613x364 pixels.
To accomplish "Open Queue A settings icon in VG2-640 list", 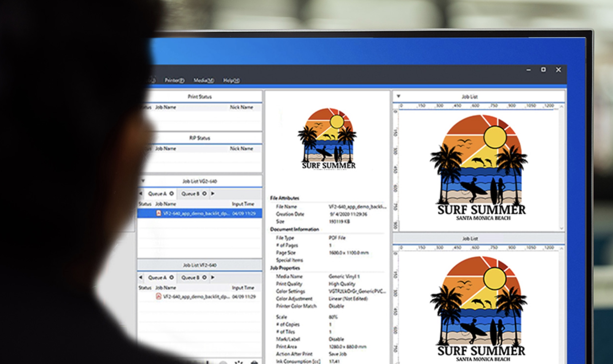I will 171,194.
